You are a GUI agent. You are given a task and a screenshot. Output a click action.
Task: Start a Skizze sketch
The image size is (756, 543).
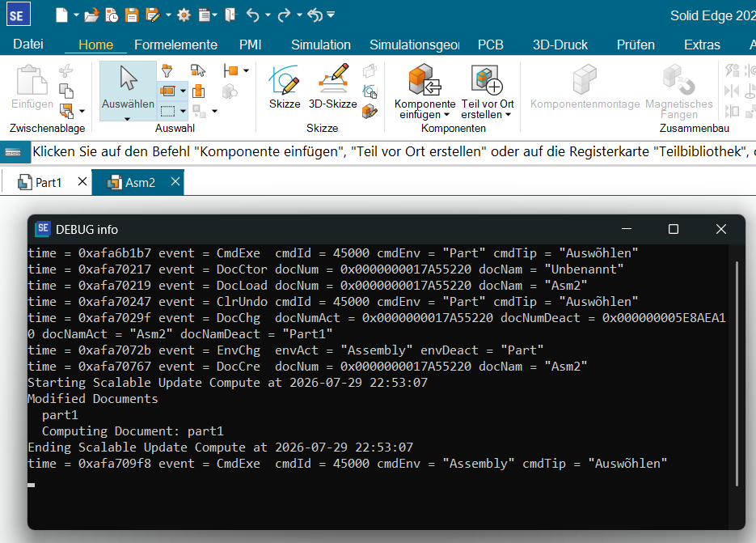(285, 87)
